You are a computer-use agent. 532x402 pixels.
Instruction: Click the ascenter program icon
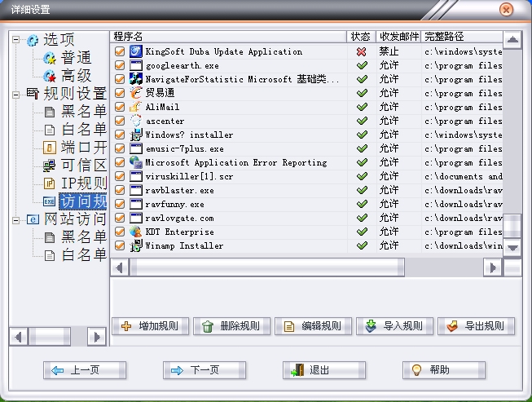[136, 121]
